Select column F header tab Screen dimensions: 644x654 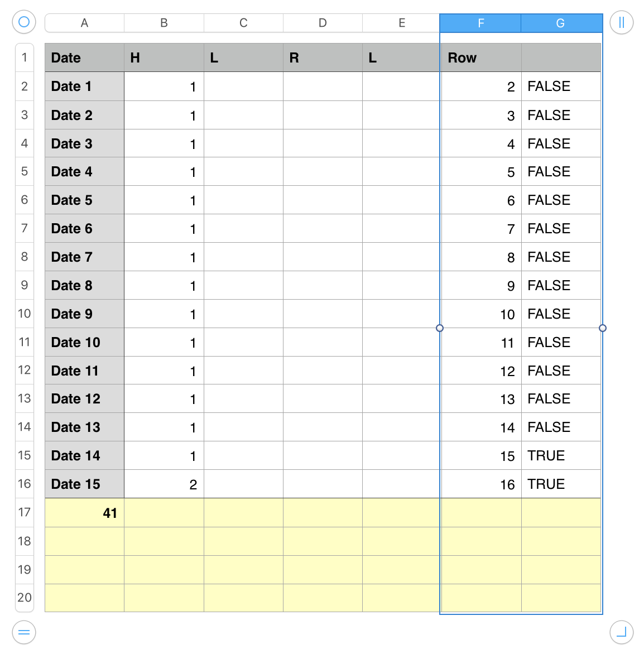pyautogui.click(x=480, y=23)
